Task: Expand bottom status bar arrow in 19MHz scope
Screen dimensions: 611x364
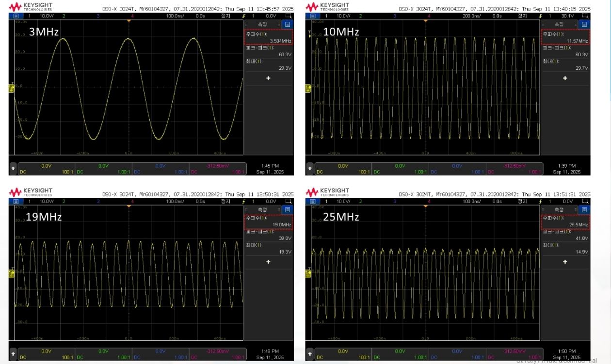Action: (13, 353)
